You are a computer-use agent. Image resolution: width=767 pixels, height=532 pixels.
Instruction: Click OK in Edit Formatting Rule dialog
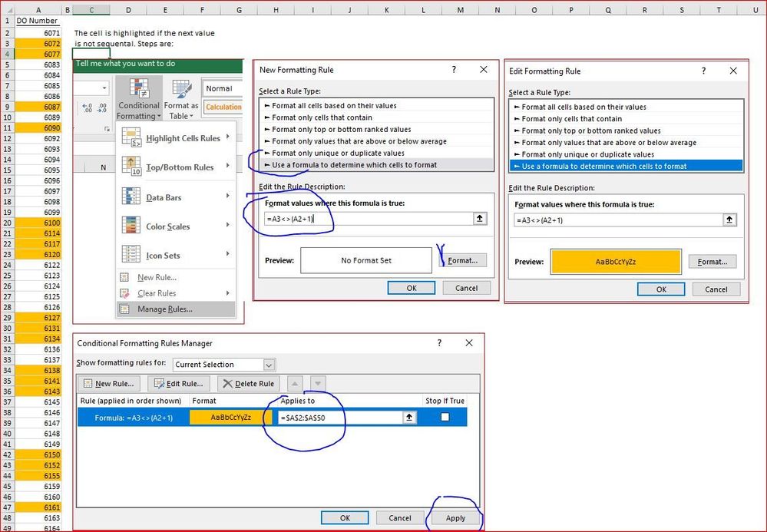coord(661,289)
